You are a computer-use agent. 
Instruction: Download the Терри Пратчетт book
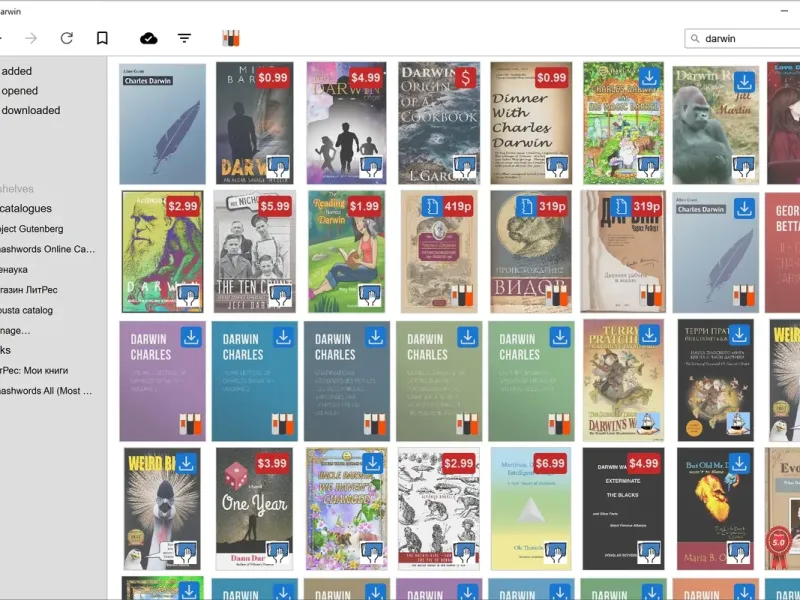pos(739,335)
